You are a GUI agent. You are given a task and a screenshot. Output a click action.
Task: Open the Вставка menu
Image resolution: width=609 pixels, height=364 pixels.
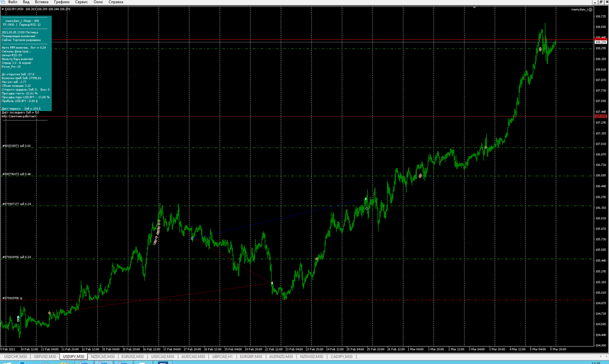coord(42,2)
